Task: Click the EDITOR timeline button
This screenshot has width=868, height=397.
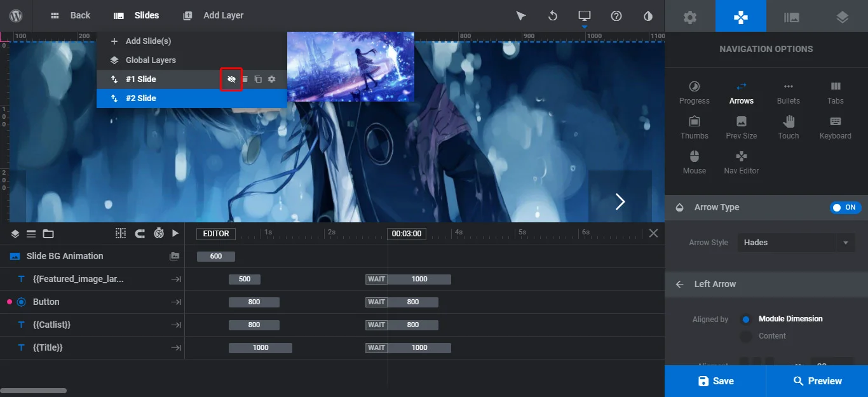Action: coord(216,234)
